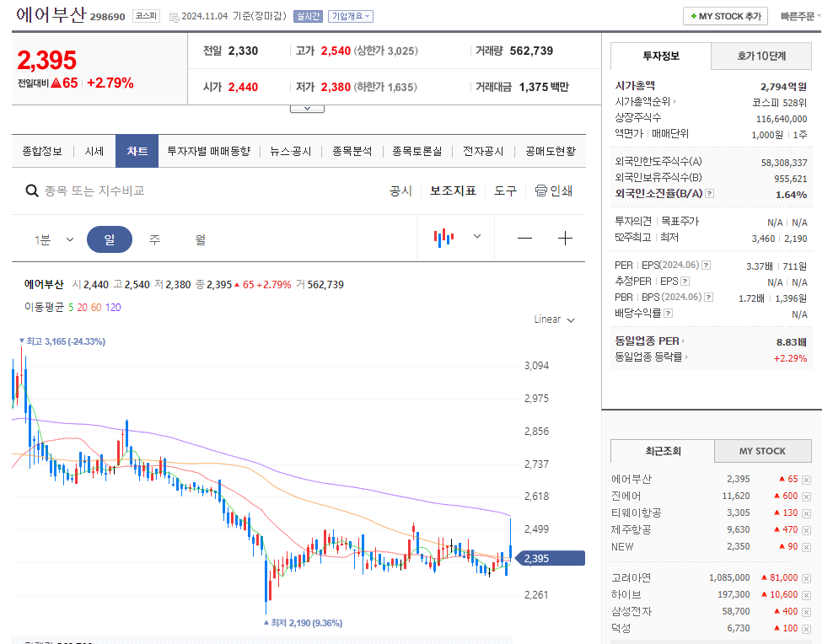Toggle the 60-day moving average line
This screenshot has width=833, height=644.
click(96, 308)
